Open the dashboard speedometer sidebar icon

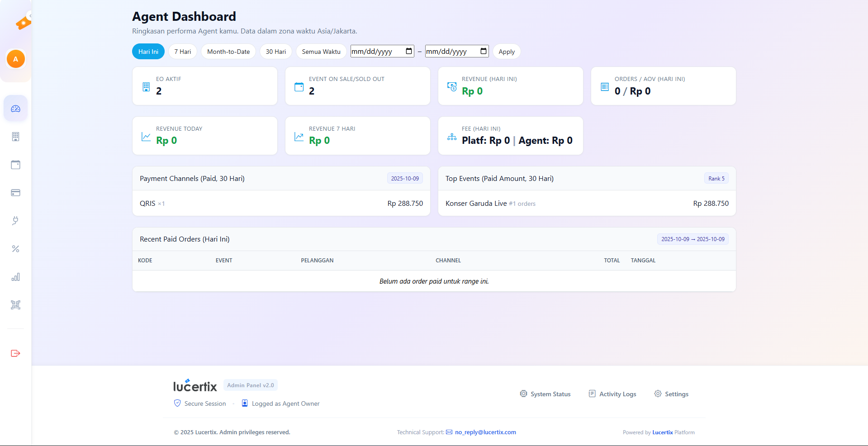tap(16, 109)
